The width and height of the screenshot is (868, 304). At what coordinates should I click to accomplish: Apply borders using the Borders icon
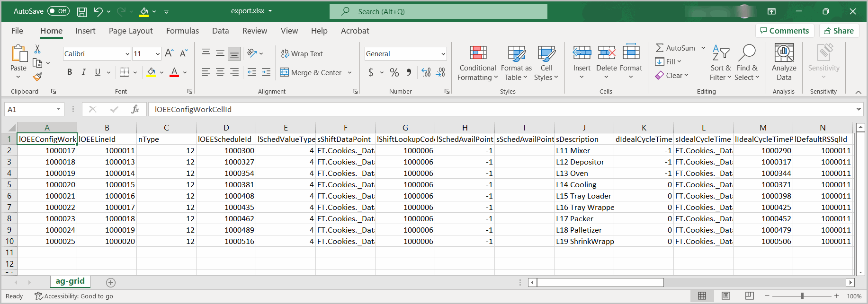click(124, 72)
